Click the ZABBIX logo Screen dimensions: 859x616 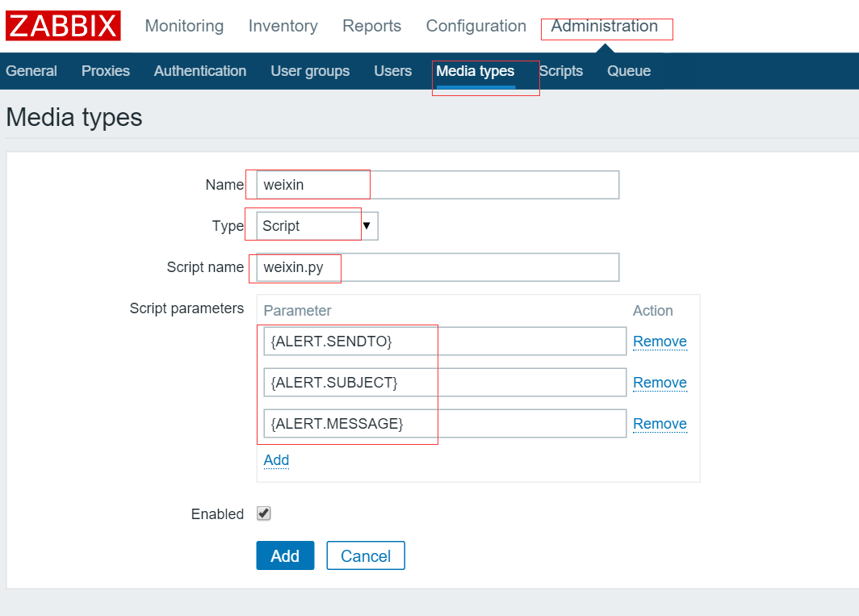click(x=62, y=25)
